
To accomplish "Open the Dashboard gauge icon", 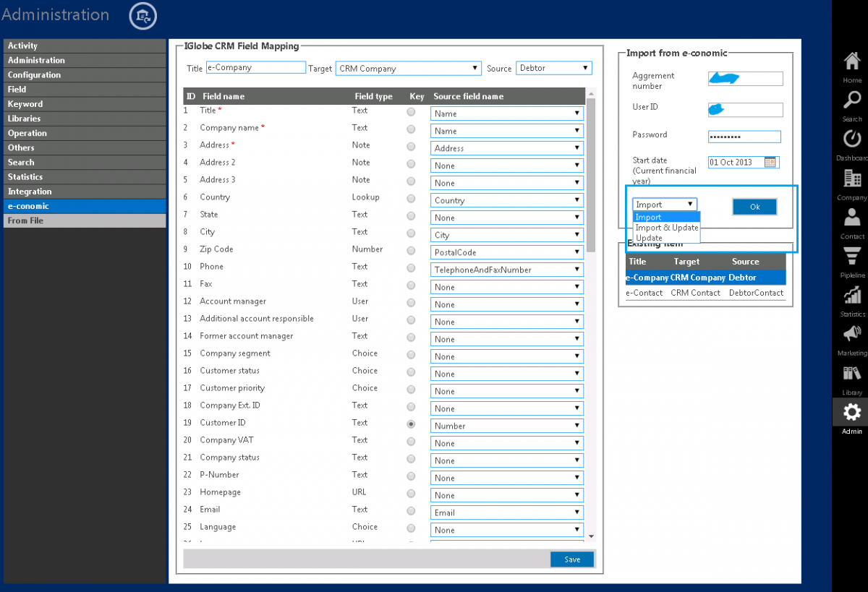I will tap(852, 139).
